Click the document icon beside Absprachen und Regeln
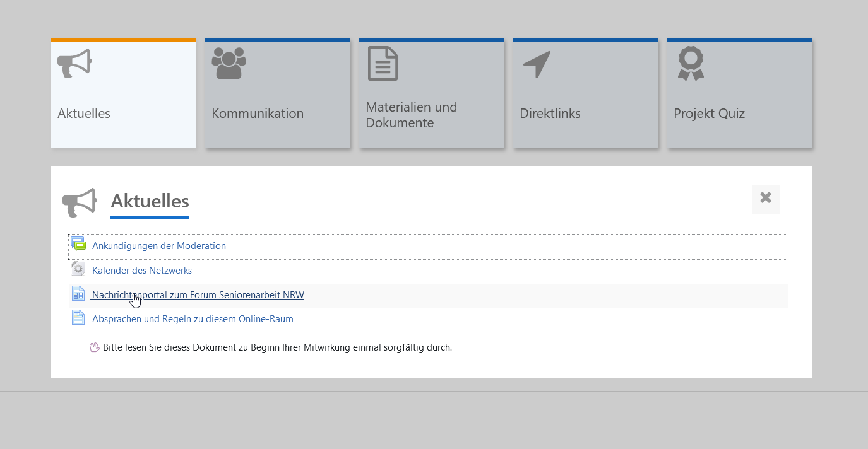 (x=78, y=317)
